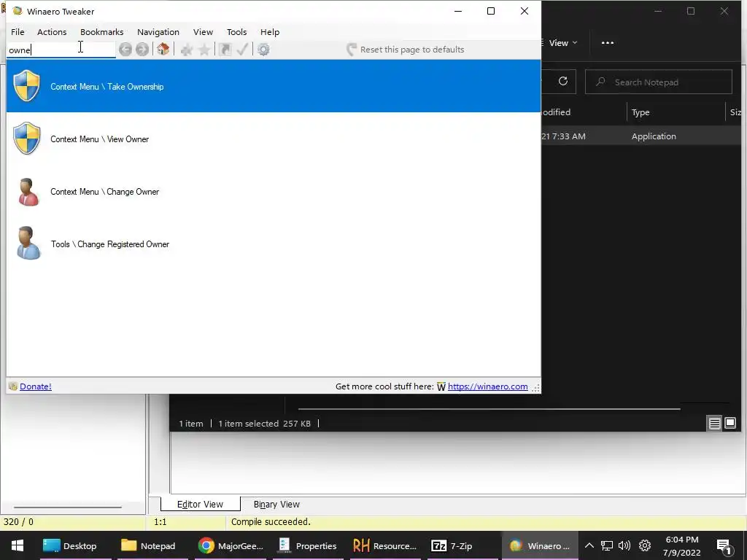This screenshot has height=560, width=747.
Task: Open the File menu
Action: pos(18,32)
